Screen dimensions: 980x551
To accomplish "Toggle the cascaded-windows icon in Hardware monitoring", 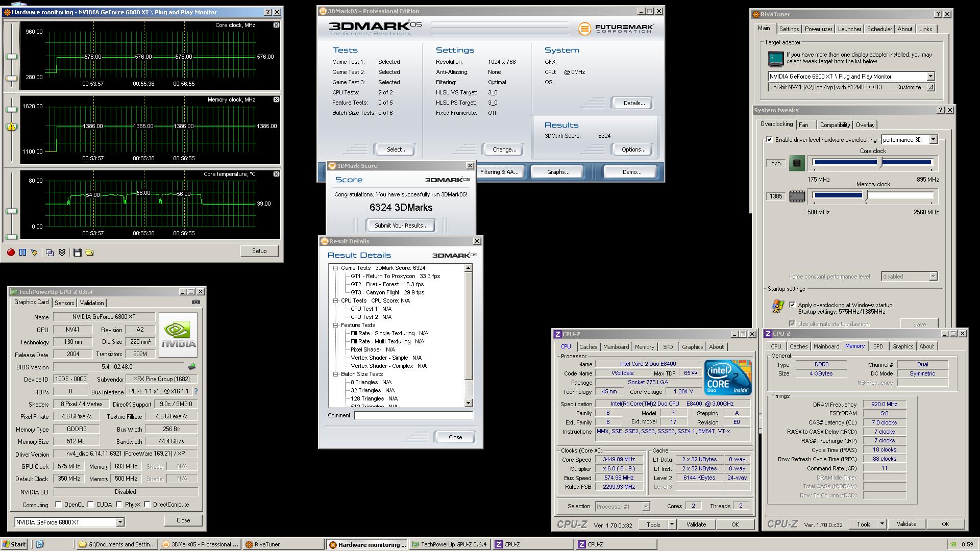I will [x=50, y=253].
